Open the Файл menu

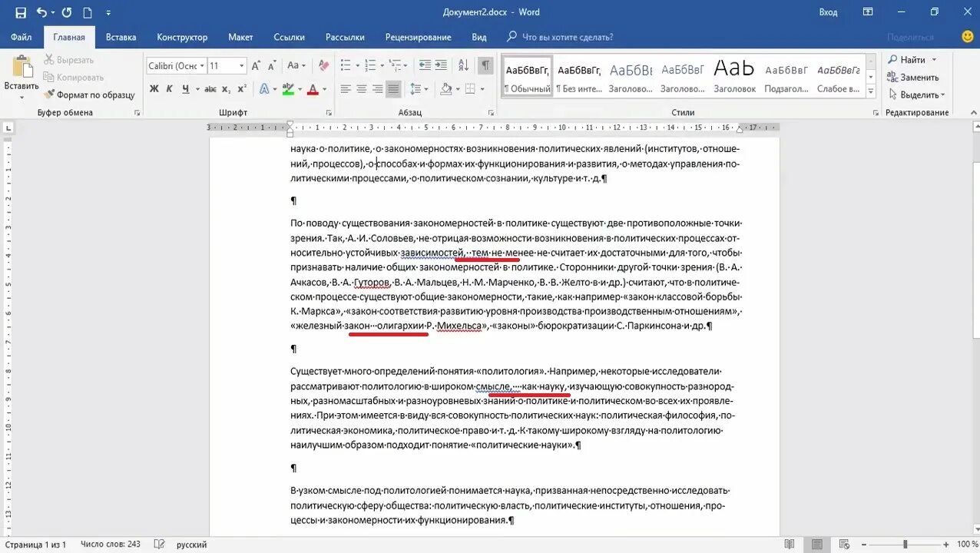[22, 37]
